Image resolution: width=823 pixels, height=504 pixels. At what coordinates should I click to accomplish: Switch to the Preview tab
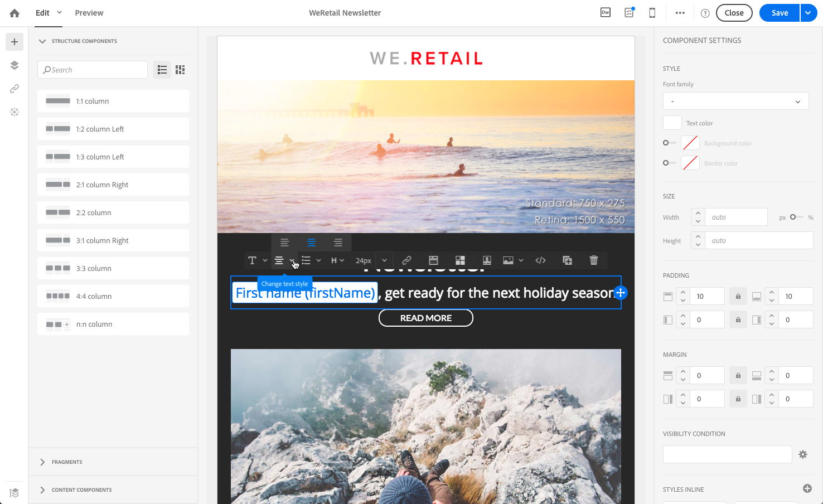pos(89,13)
